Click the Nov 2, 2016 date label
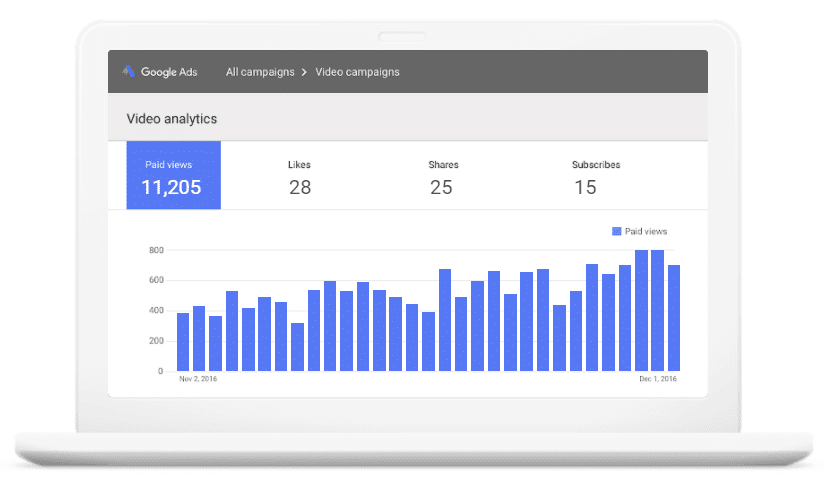The height and width of the screenshot is (480, 825). (198, 380)
